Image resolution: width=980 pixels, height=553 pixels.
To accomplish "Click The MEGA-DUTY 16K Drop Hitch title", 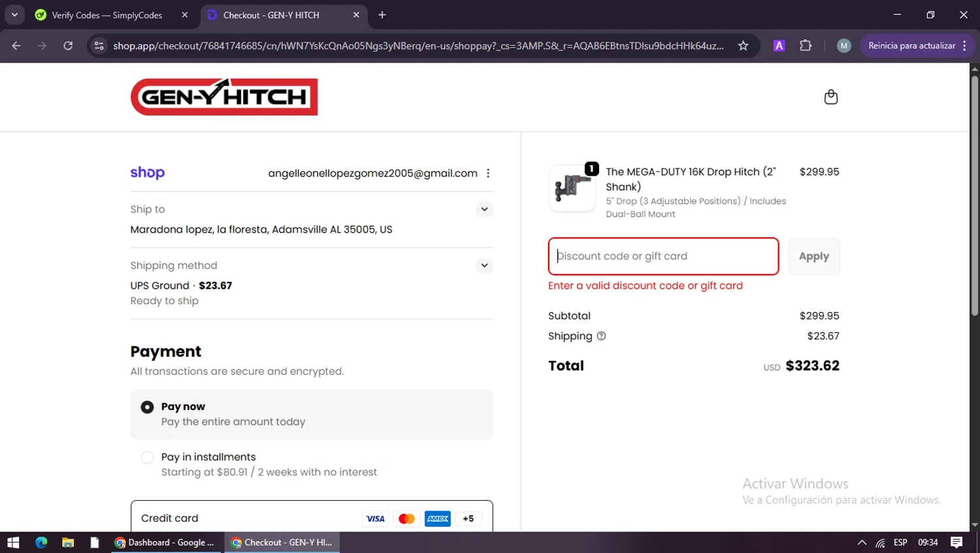I will click(691, 179).
